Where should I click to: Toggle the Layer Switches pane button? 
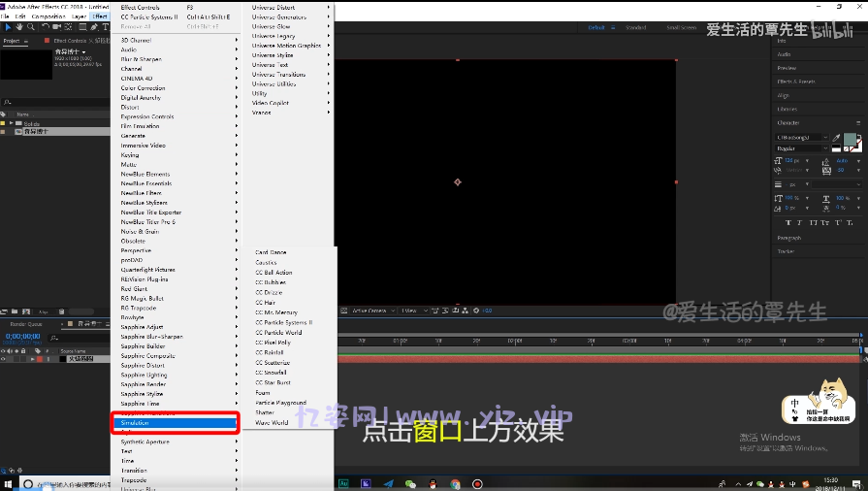(4, 471)
